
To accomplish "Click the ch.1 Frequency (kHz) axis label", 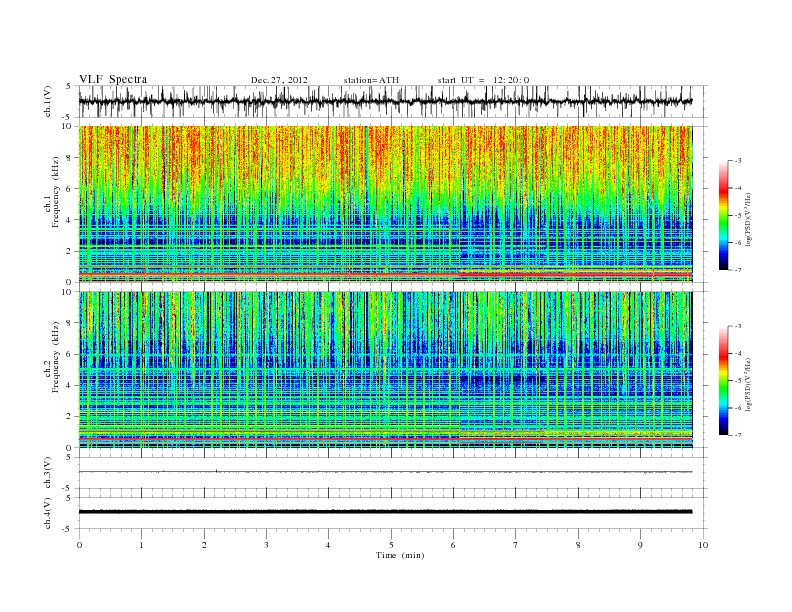I will [x=53, y=192].
